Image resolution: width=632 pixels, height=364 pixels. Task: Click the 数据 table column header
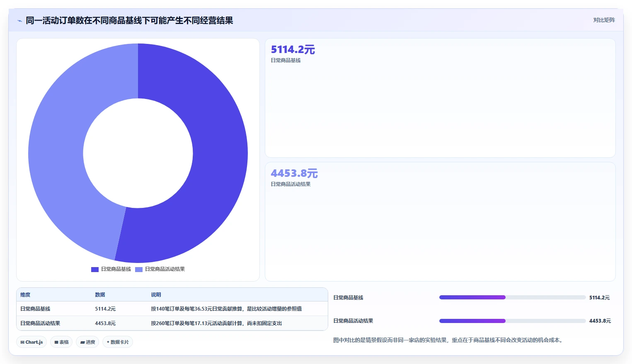pyautogui.click(x=100, y=295)
